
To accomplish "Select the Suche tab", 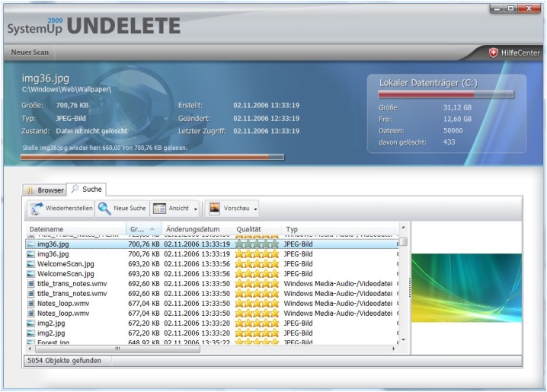I will (87, 189).
